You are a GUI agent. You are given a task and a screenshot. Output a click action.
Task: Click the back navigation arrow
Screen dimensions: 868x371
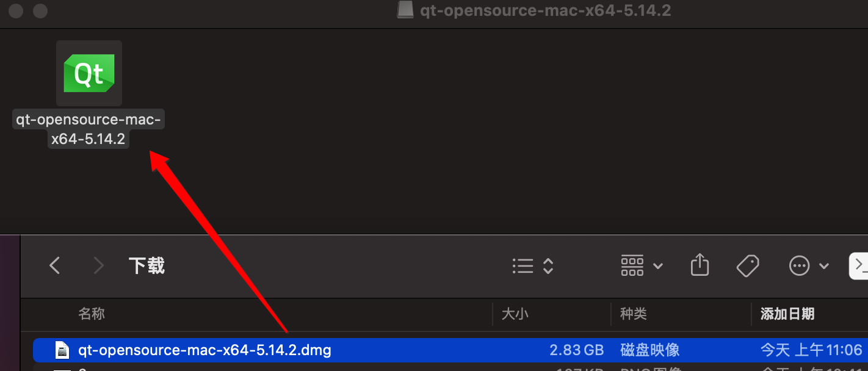[54, 265]
